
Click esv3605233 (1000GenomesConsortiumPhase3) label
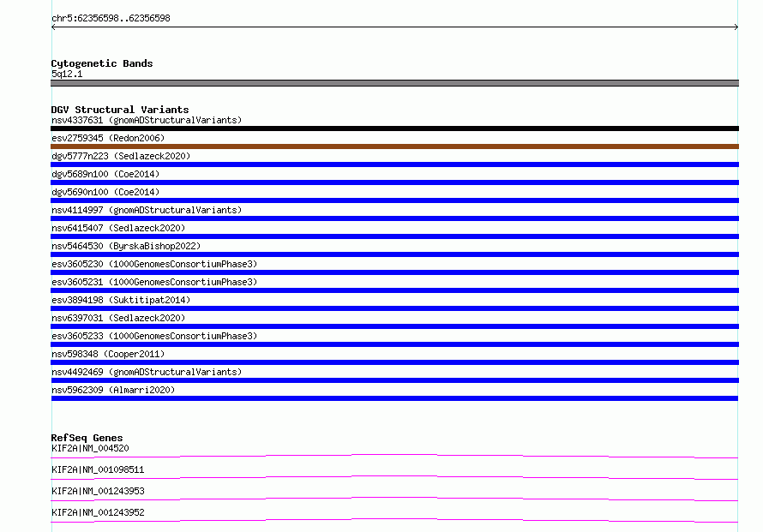click(154, 336)
